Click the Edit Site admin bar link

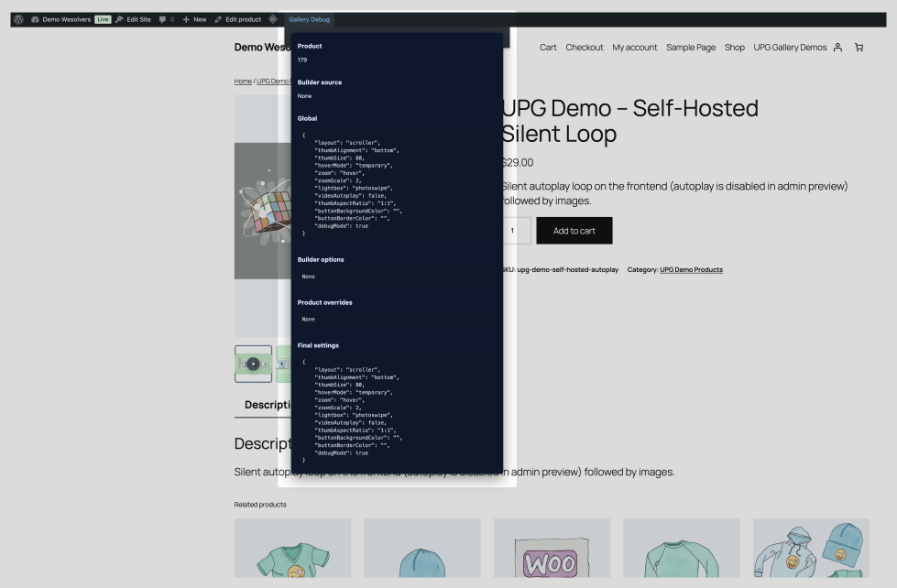tap(133, 19)
